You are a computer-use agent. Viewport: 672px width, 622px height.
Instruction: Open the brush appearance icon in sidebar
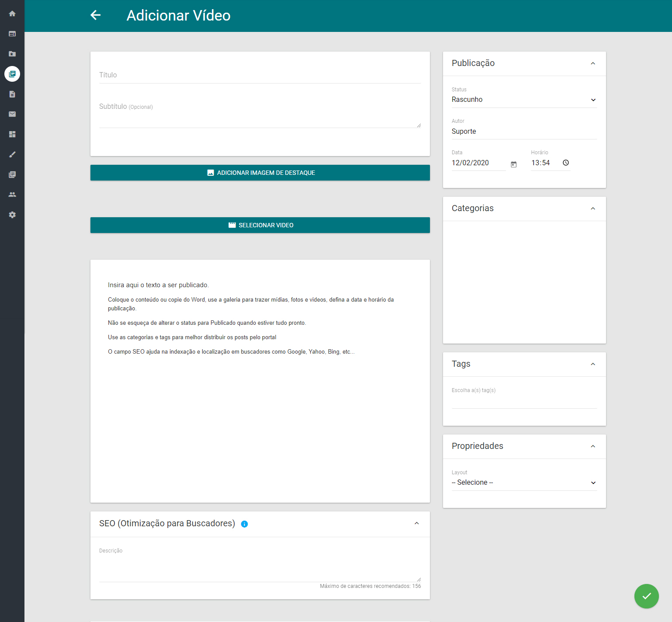pos(12,154)
